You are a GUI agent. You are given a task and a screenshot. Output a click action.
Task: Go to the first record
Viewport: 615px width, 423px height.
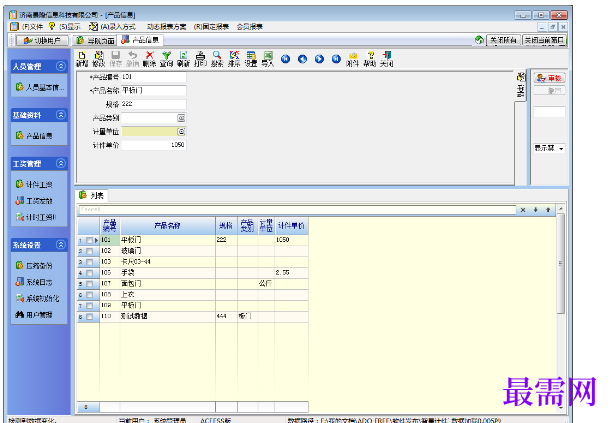(x=286, y=59)
